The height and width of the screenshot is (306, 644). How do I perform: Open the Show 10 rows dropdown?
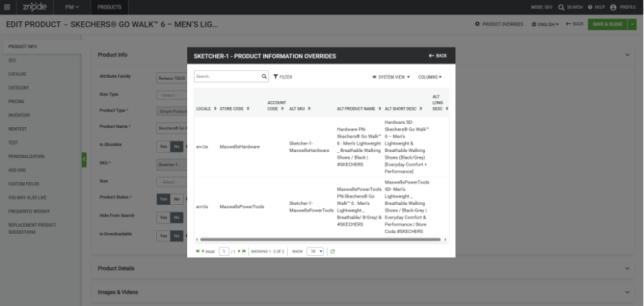pos(315,252)
